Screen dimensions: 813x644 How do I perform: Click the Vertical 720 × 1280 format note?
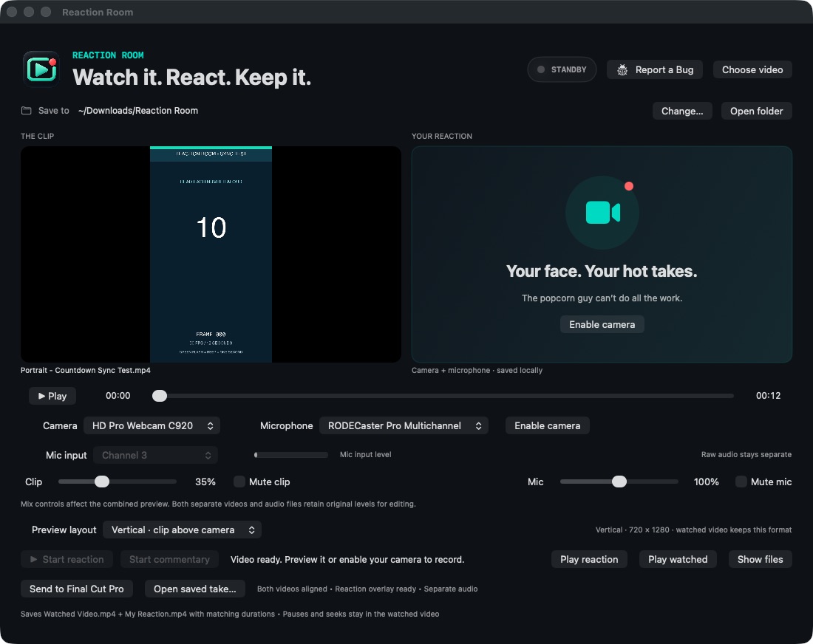693,530
